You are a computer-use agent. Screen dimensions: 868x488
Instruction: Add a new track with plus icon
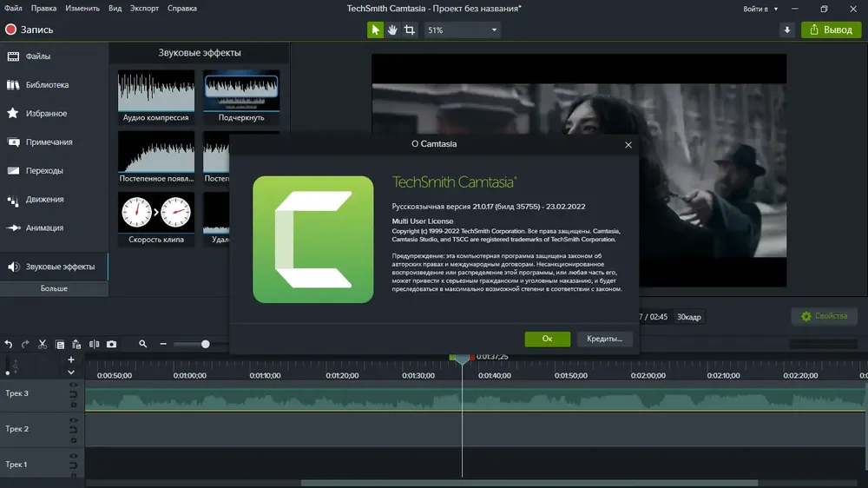pyautogui.click(x=71, y=360)
